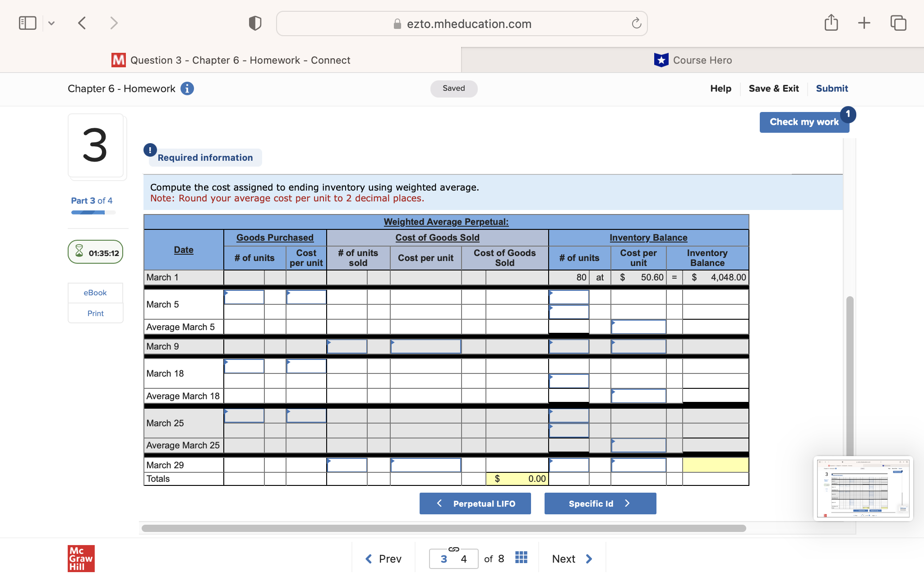
Task: Expand the chevron beside the sidebar icon
Action: click(51, 23)
